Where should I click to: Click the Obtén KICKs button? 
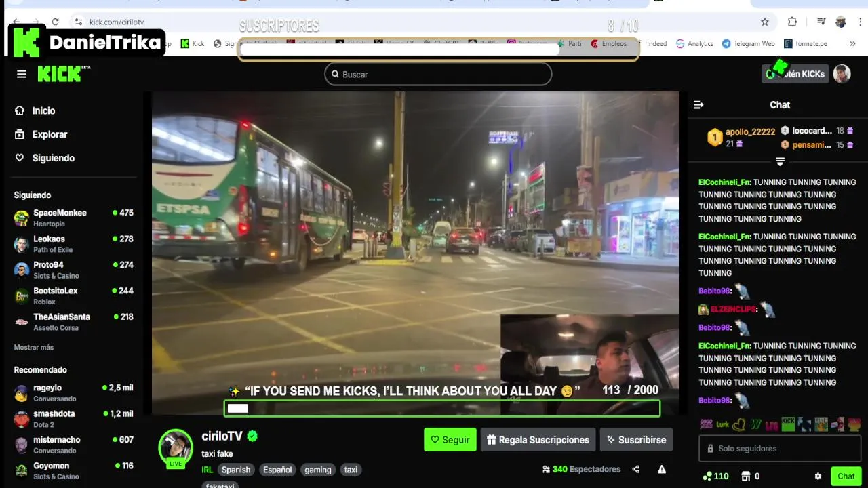(795, 74)
